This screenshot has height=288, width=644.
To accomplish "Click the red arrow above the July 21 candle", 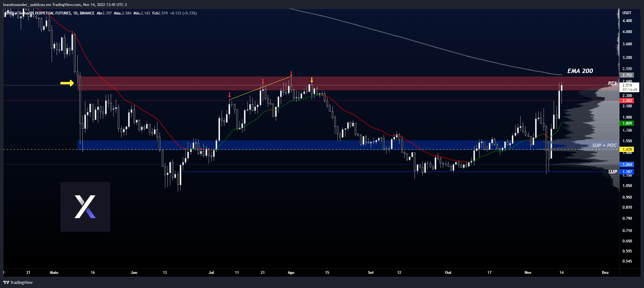I will (263, 82).
